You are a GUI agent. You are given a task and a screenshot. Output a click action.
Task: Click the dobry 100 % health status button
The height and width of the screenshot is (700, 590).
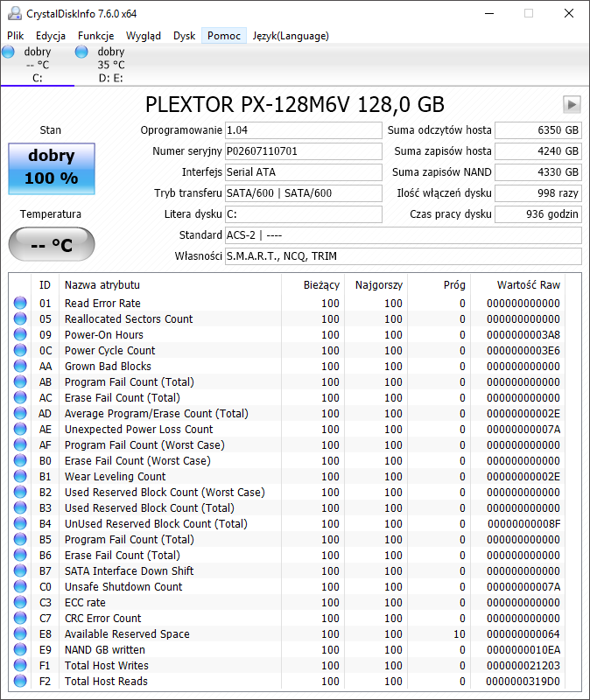52,169
